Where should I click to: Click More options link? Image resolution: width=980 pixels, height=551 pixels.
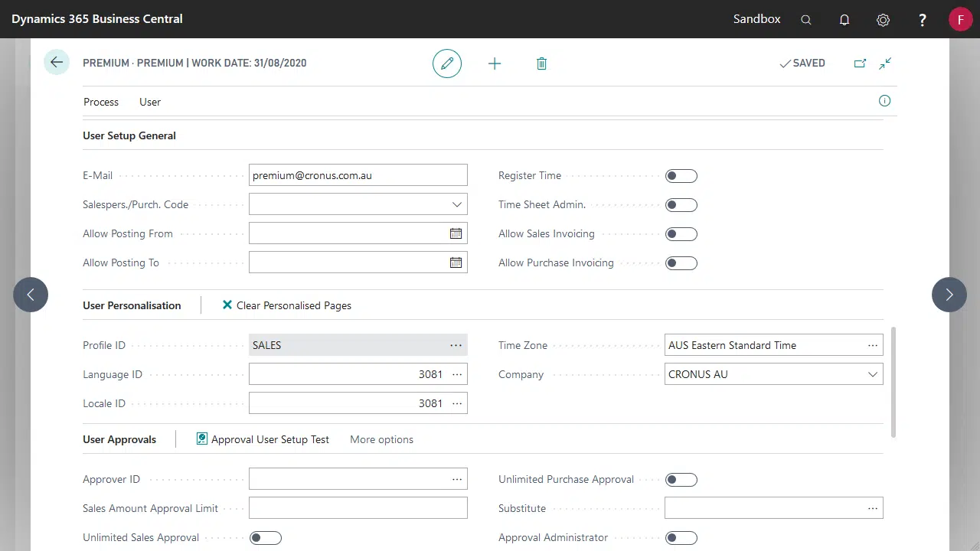(x=381, y=439)
